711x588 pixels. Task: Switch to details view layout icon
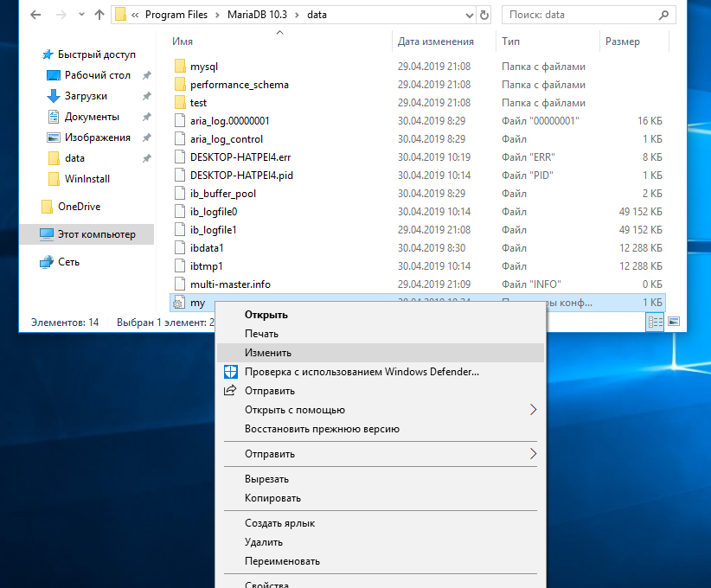point(656,322)
